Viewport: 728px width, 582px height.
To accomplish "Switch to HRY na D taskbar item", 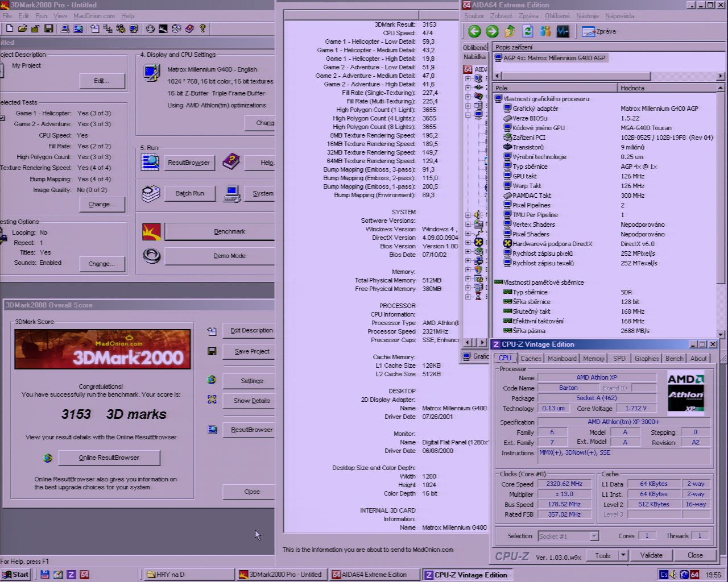I will click(188, 575).
